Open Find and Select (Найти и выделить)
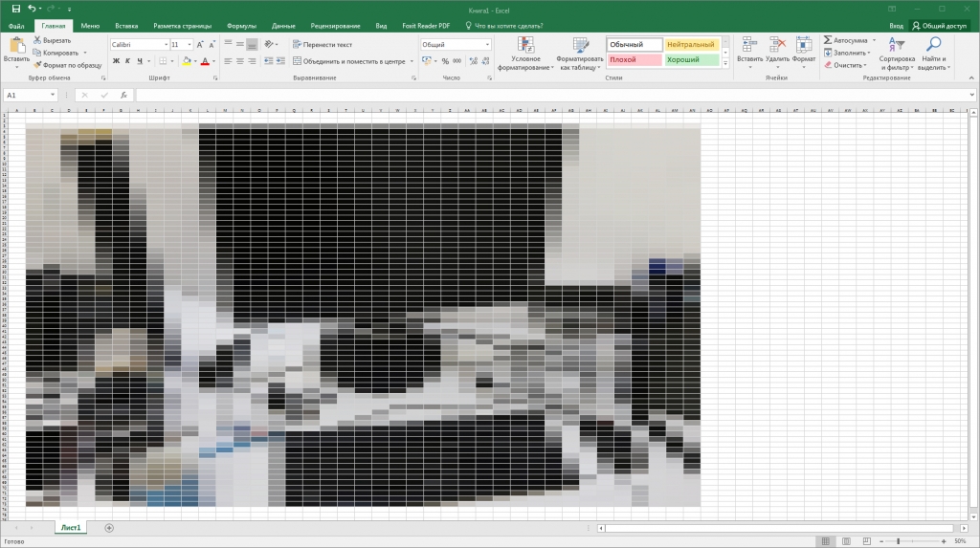Image resolution: width=980 pixels, height=548 pixels. pos(934,54)
